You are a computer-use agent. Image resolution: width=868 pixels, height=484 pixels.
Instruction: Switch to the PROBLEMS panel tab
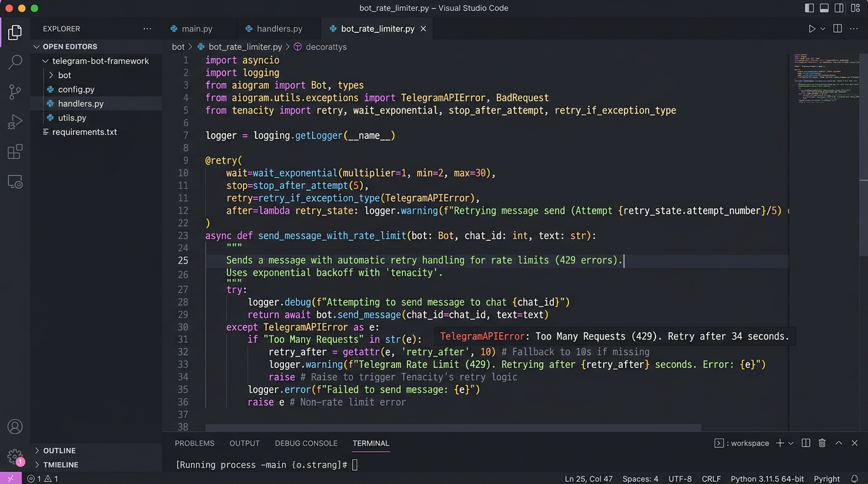(x=194, y=443)
